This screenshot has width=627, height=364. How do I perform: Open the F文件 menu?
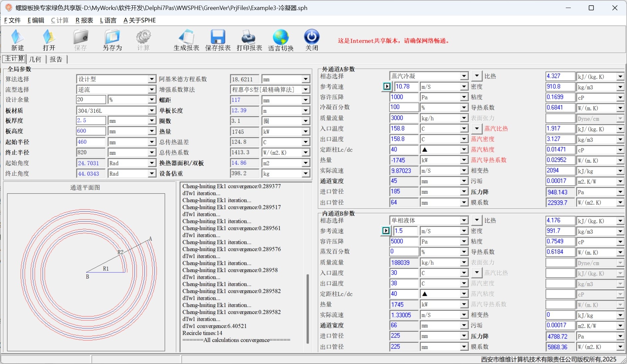click(12, 20)
